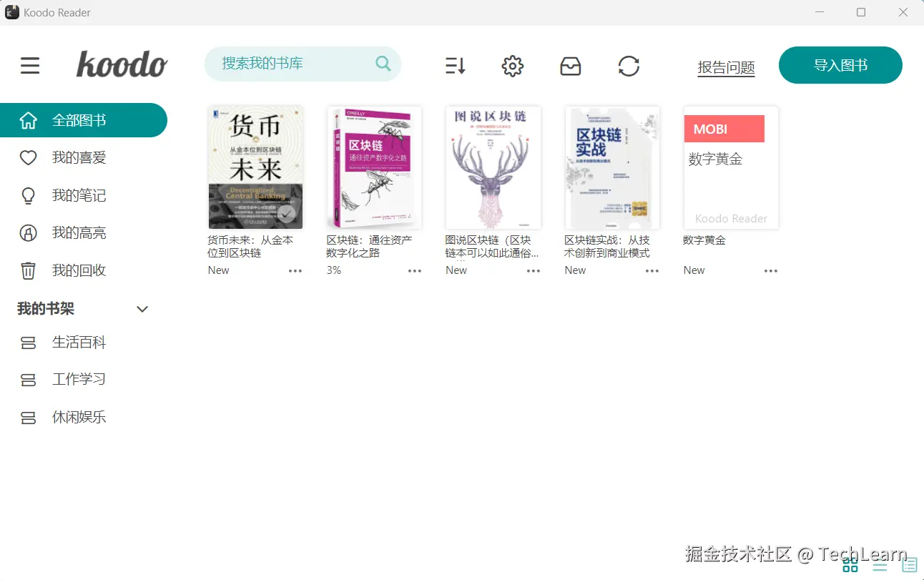The image size is (924, 580).
Task: Collapse the 我的书架 section chevron
Action: (x=142, y=309)
